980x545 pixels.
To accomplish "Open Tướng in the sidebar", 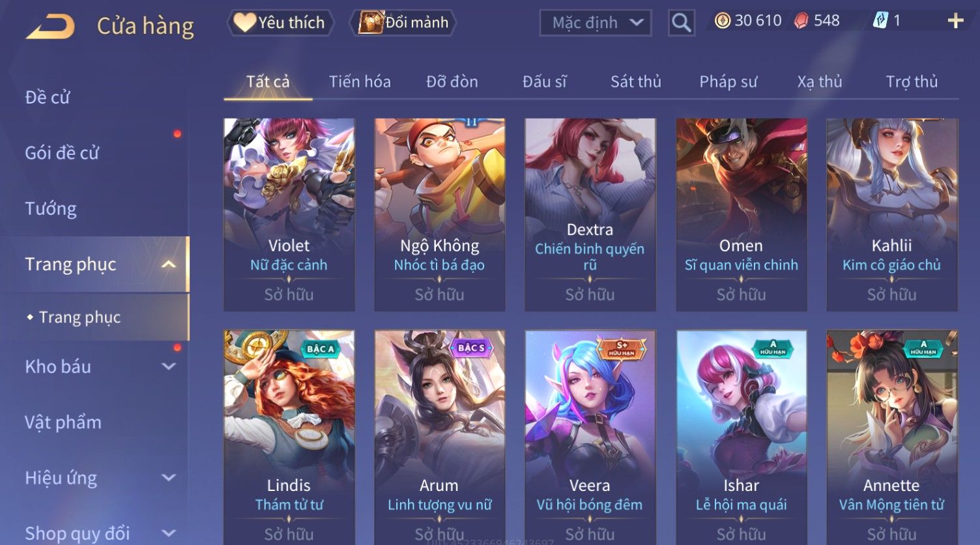I will point(51,208).
